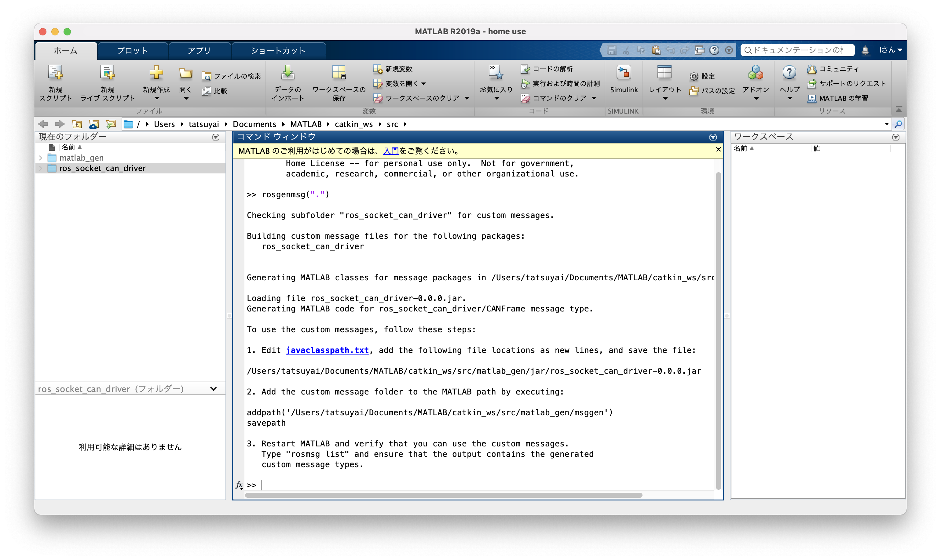Click パスの設定 (Set Path)

click(712, 91)
